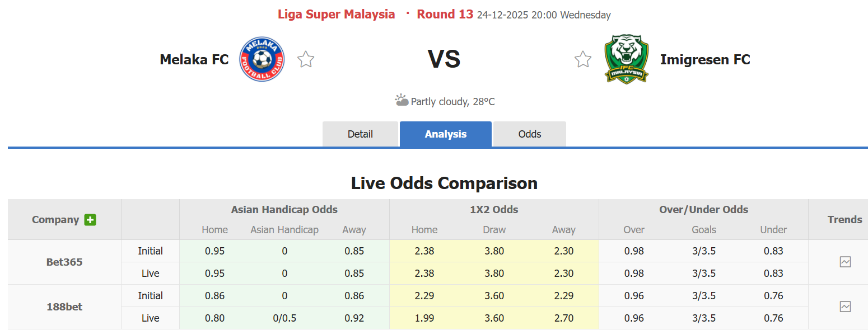Open the Odds tab
The height and width of the screenshot is (330, 868).
(530, 134)
